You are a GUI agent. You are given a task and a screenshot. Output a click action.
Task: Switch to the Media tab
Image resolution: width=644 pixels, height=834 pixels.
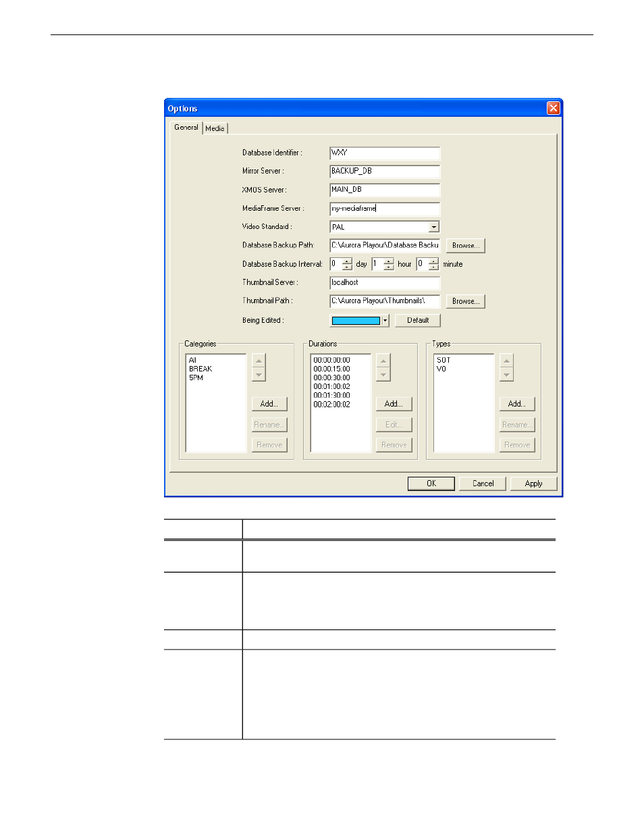pos(215,128)
